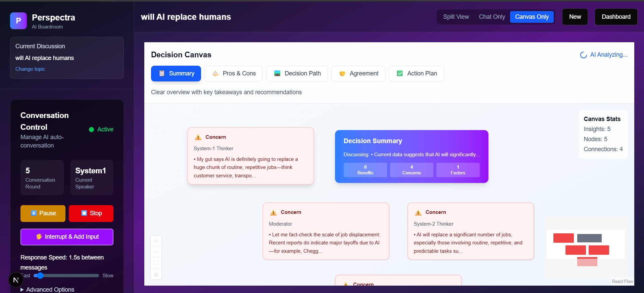This screenshot has width=644, height=293.
Task: Click the scales icon on Pros & Cons
Action: coord(215,73)
